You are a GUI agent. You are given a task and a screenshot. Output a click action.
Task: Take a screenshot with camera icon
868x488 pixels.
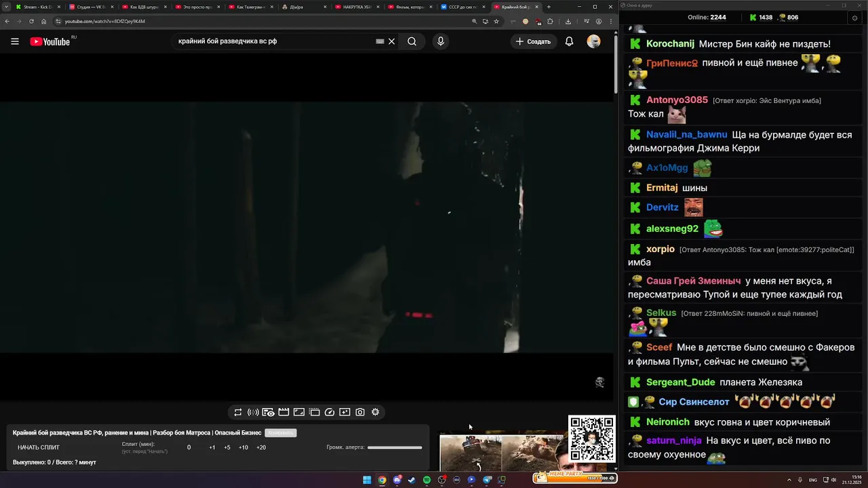pos(360,412)
